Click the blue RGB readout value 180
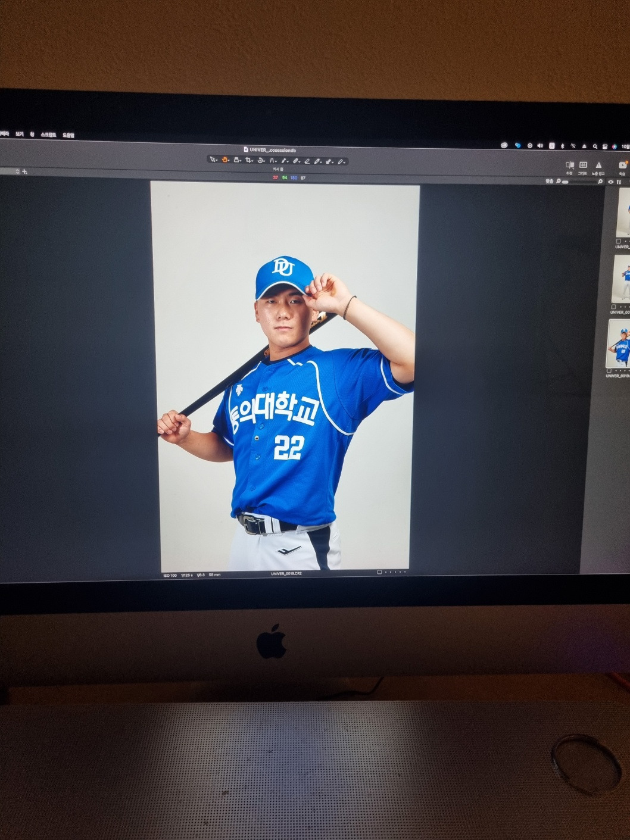 (x=294, y=177)
